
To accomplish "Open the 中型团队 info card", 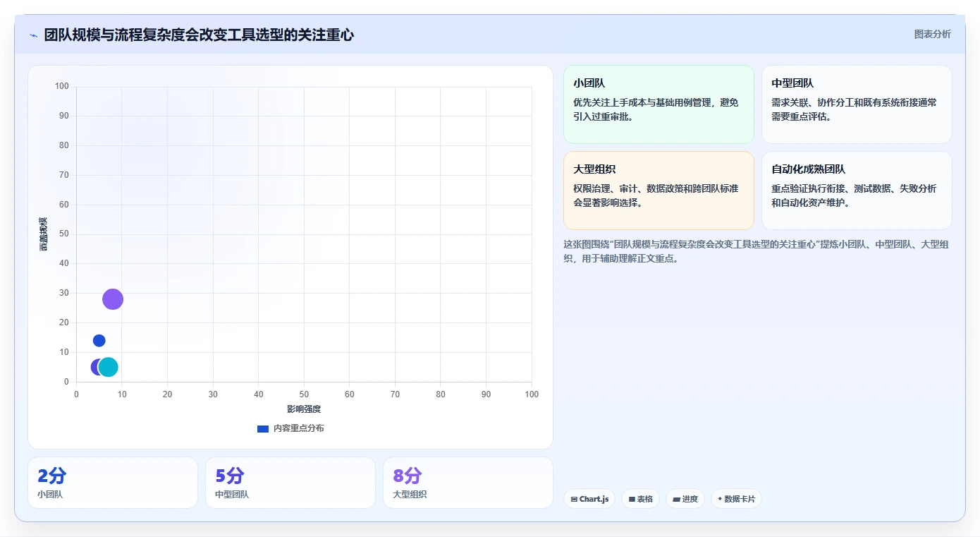I will (857, 104).
